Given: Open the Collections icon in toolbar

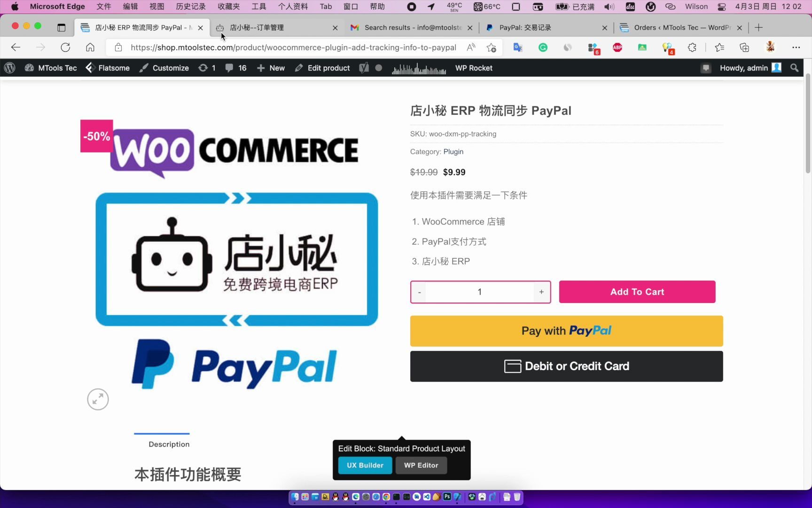Looking at the screenshot, I should point(744,47).
